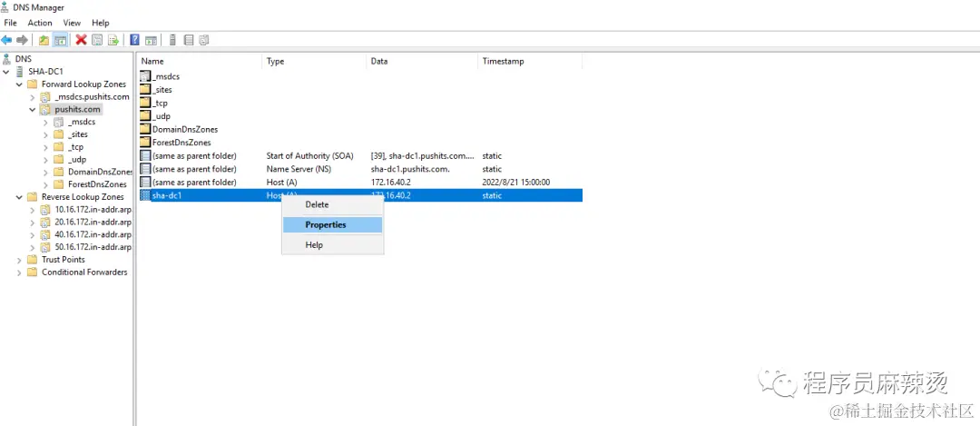Open the Help menu in menu bar
The height and width of the screenshot is (426, 980).
point(101,23)
